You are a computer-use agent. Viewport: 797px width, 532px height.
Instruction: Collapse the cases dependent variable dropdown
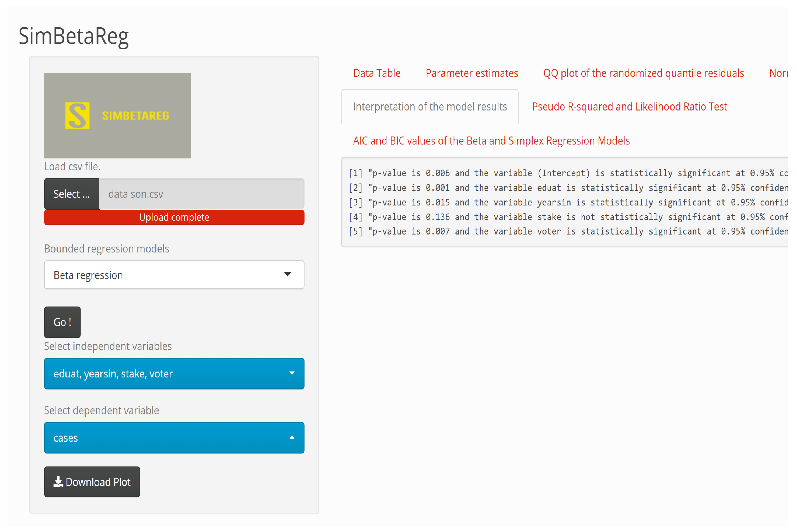click(x=292, y=438)
